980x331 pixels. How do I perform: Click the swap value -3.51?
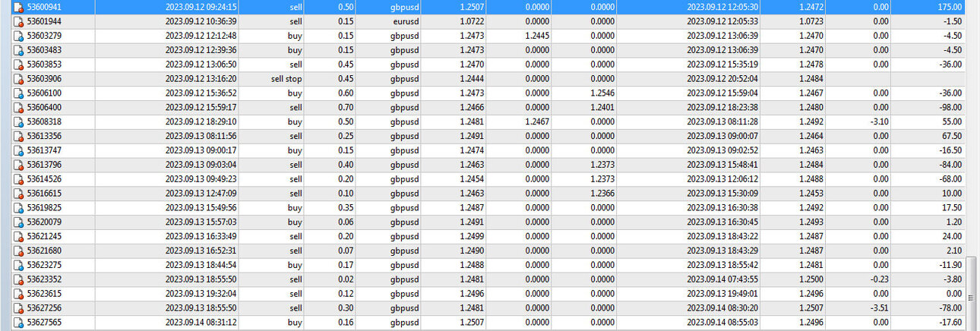click(x=880, y=308)
